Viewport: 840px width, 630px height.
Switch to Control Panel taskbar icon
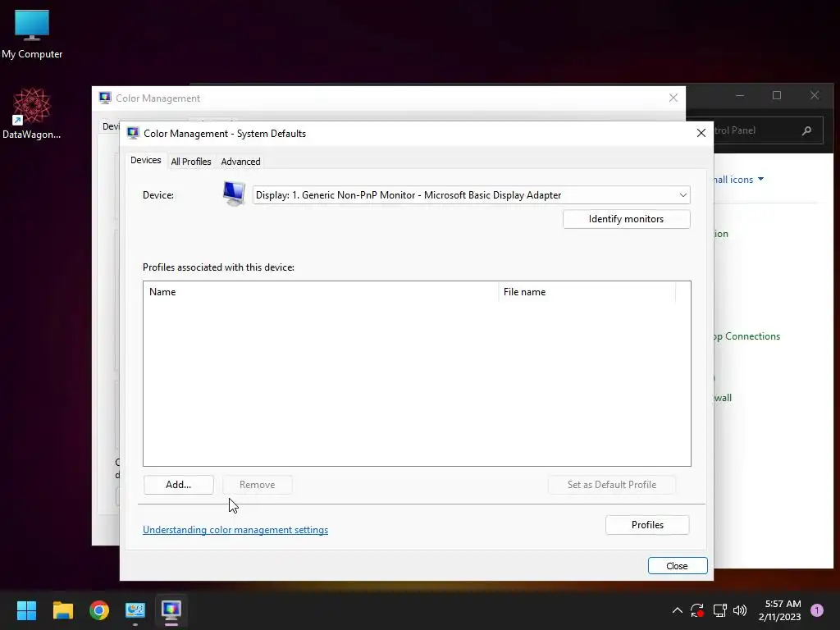point(135,610)
